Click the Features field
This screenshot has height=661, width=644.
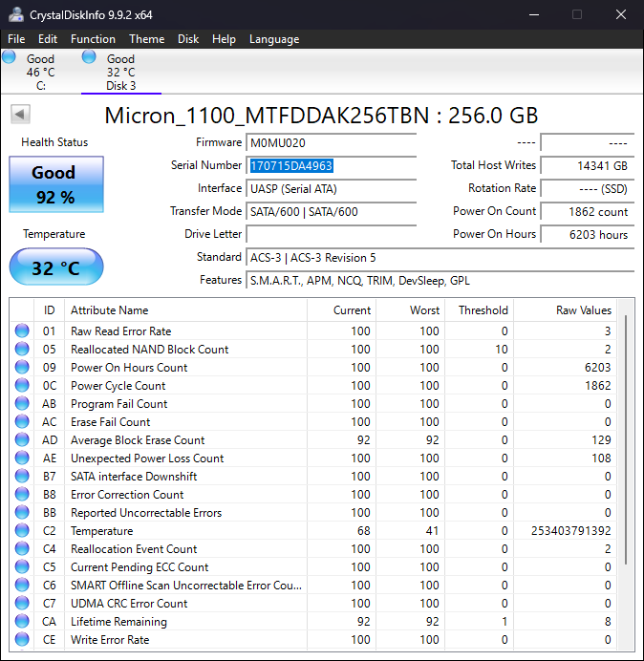click(x=440, y=280)
